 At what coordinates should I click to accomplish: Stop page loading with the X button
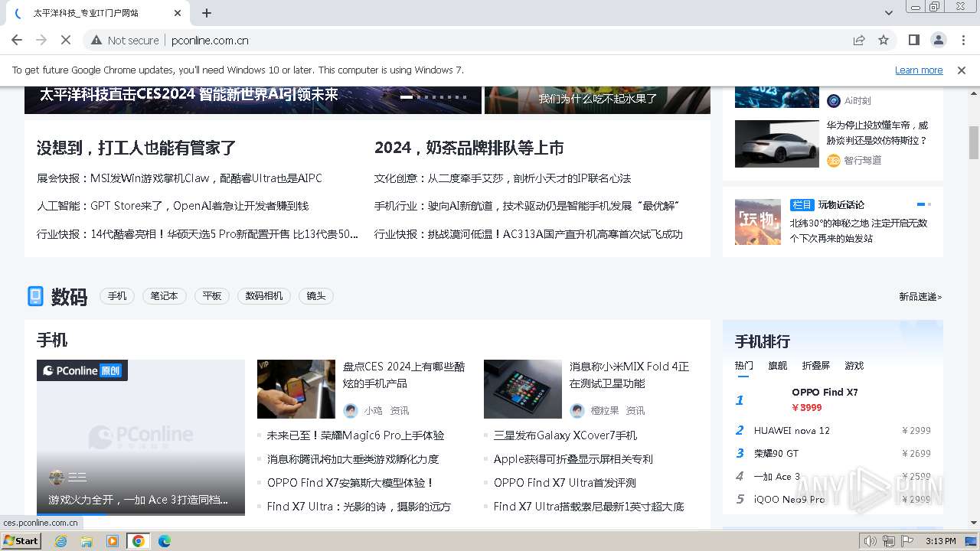(x=66, y=40)
